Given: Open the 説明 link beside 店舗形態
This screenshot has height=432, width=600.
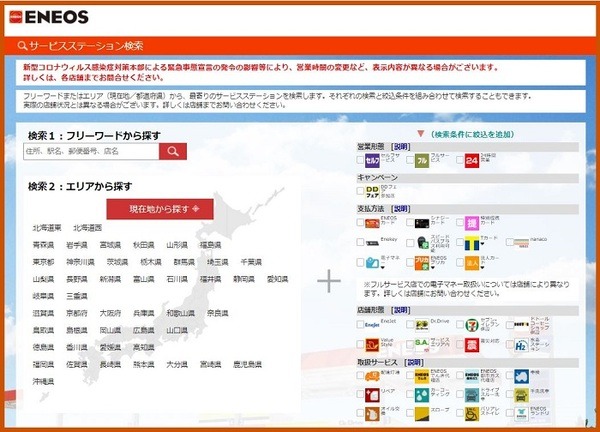Looking at the screenshot, I should 401,310.
